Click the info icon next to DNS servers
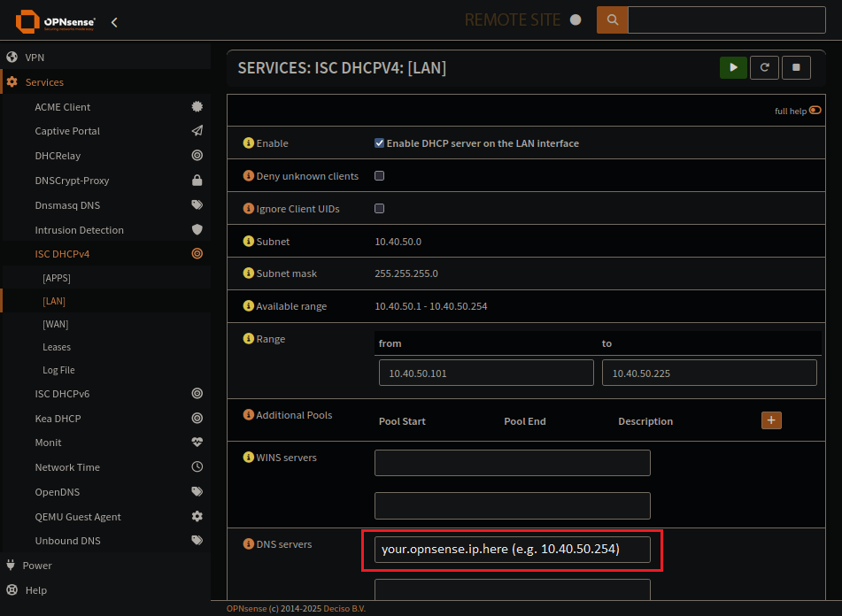Image resolution: width=842 pixels, height=616 pixels. pos(248,543)
